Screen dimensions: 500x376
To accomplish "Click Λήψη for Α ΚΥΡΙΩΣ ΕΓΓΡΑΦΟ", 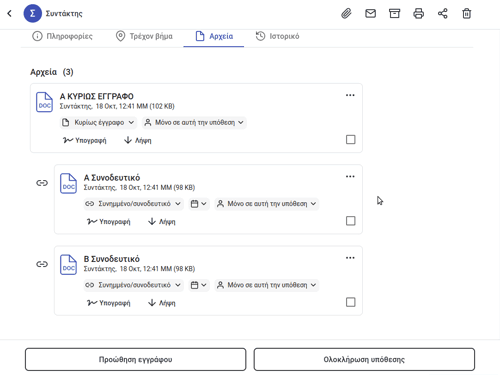I will tap(138, 140).
